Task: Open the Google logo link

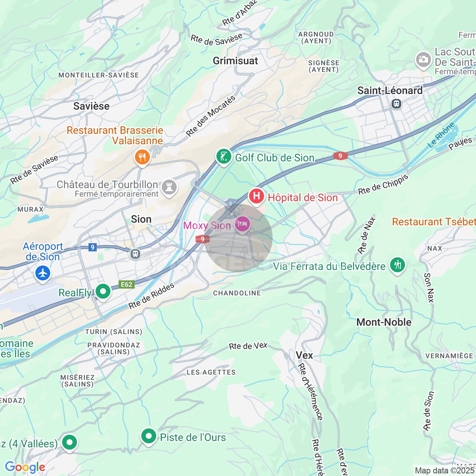Action: click(25, 467)
